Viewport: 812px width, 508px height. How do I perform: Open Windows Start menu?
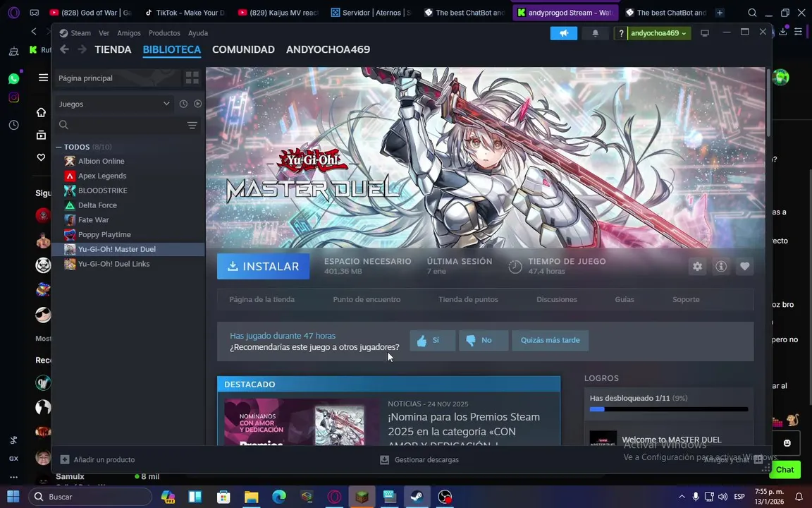click(13, 497)
